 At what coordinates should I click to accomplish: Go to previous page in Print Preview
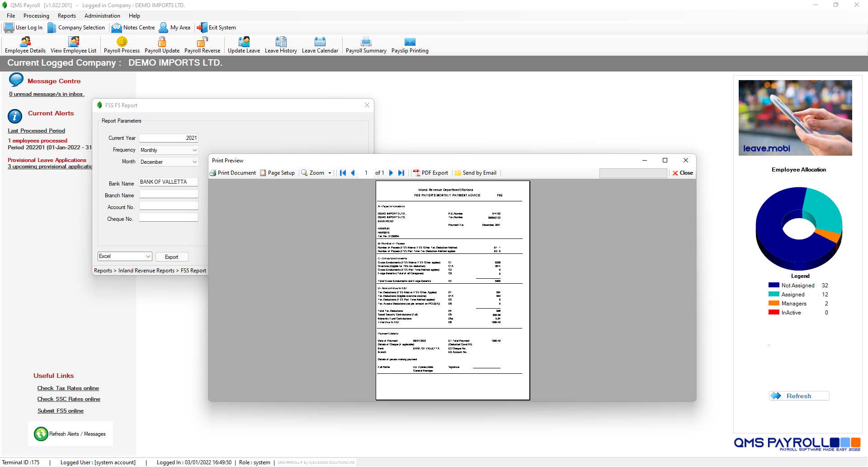[353, 173]
